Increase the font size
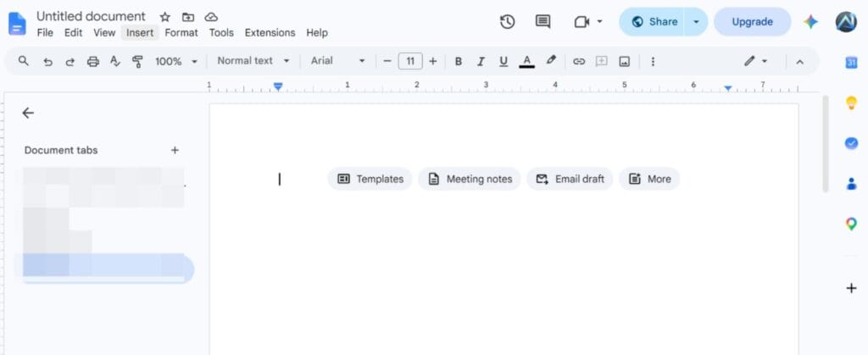 click(x=433, y=61)
